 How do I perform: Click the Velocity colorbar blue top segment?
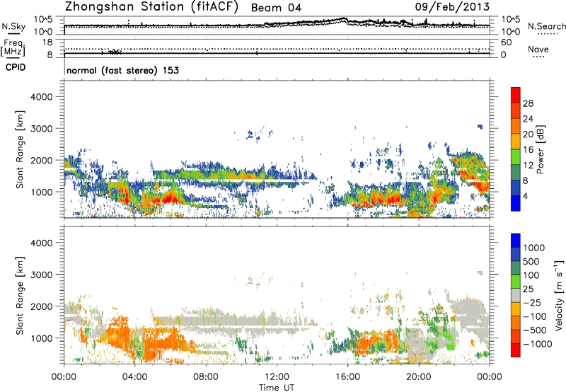tap(516, 241)
